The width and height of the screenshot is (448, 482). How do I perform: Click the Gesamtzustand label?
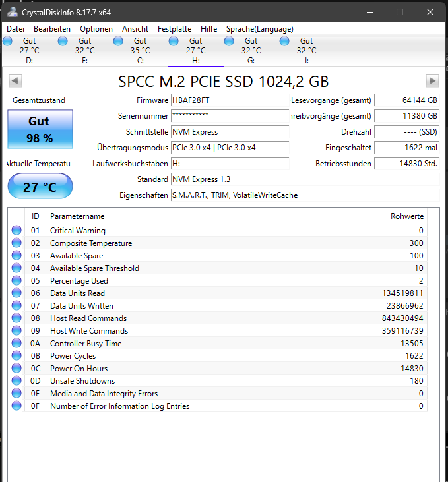(39, 100)
